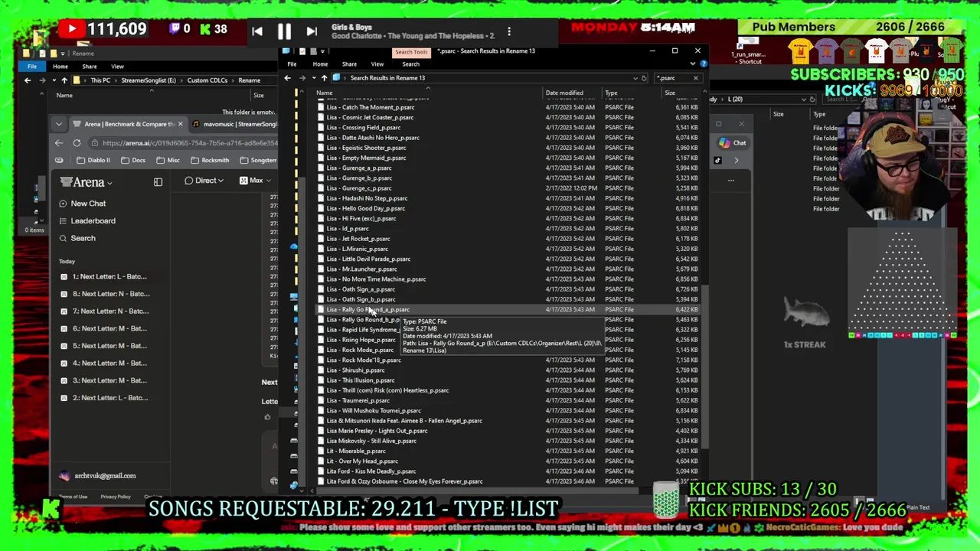980x551 pixels.
Task: Open recent locations dropdown in search results window
Action: pos(312,78)
